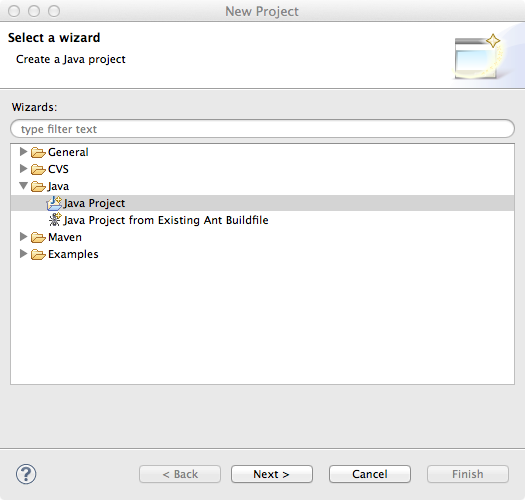Click the Examples folder icon

pos(38,255)
